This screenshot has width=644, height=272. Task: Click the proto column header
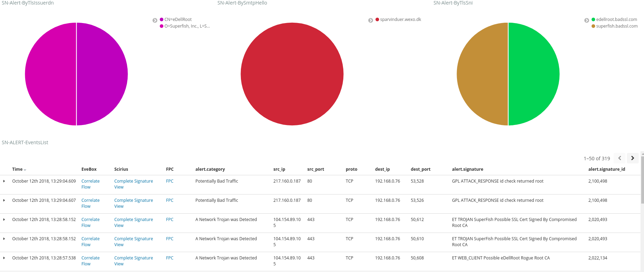pos(351,169)
